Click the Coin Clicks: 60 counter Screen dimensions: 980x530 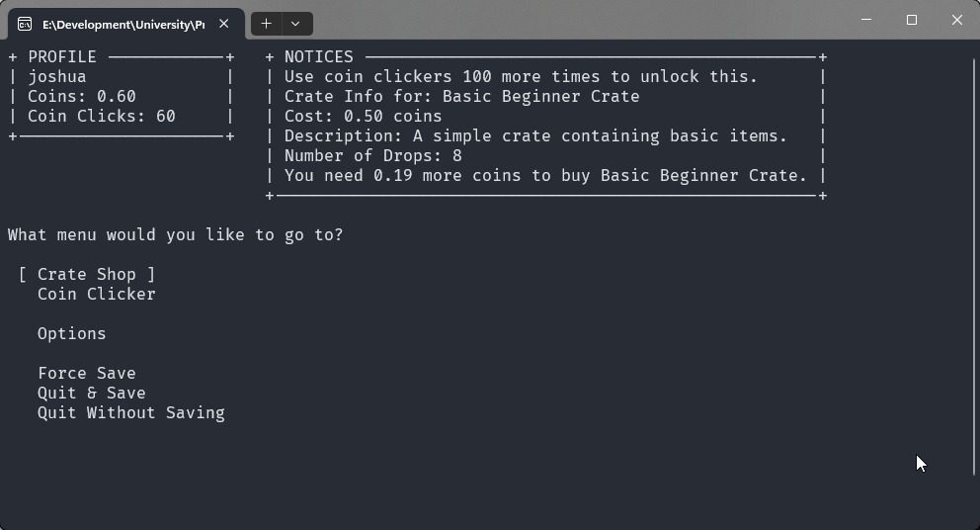pos(101,116)
